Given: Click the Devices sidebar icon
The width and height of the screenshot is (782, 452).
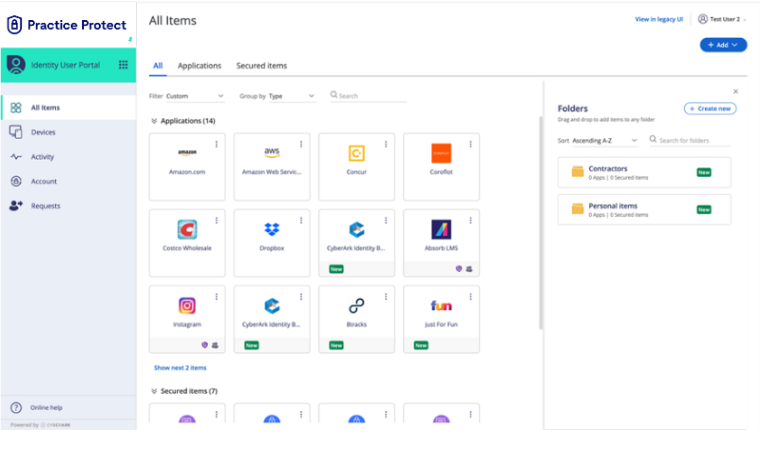Looking at the screenshot, I should 16,132.
